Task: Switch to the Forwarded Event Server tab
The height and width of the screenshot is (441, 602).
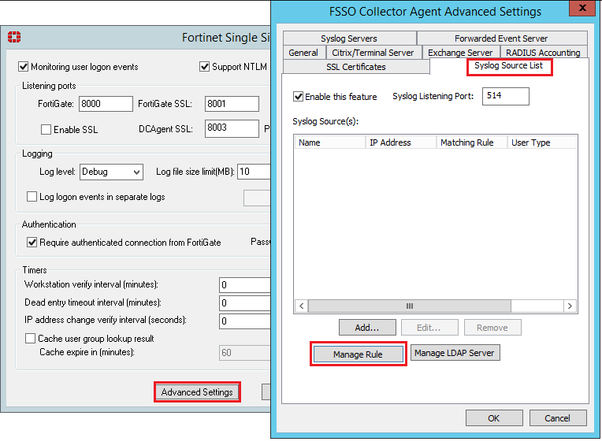Action: tap(502, 38)
